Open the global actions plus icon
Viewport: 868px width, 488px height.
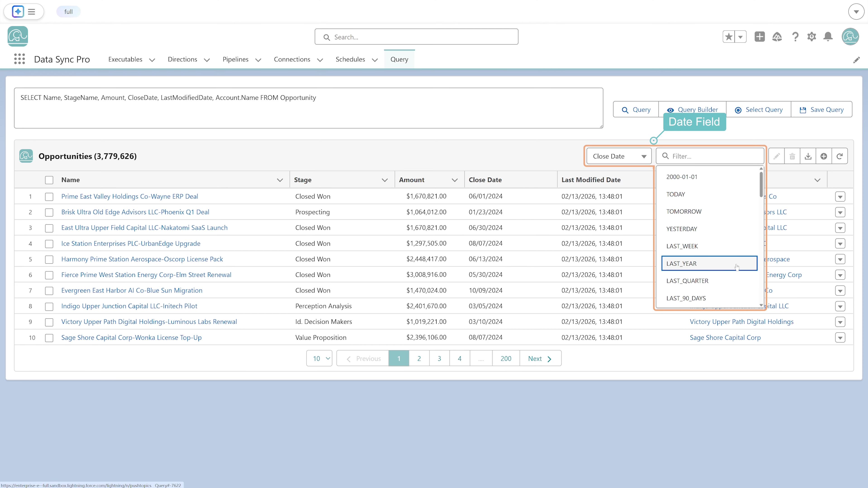(760, 36)
